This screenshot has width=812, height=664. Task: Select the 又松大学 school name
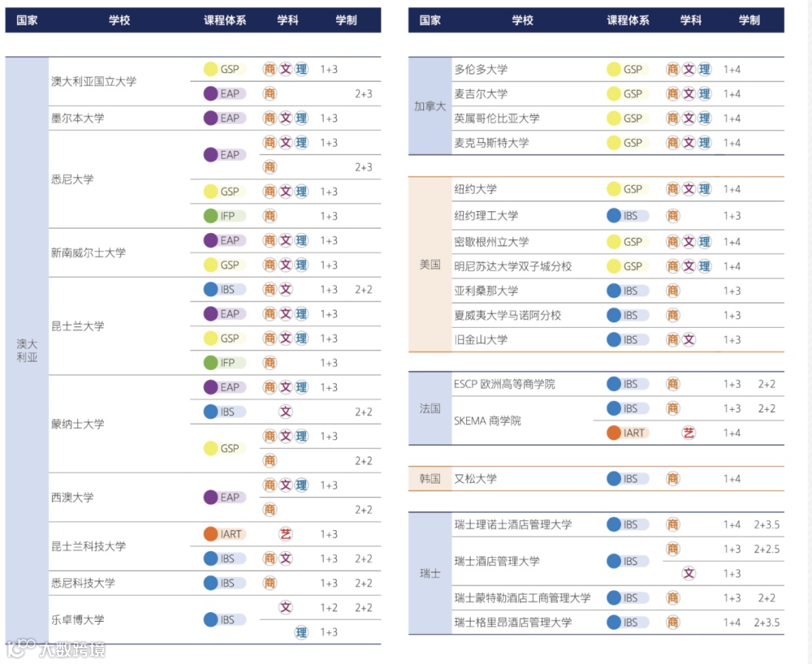click(x=475, y=478)
